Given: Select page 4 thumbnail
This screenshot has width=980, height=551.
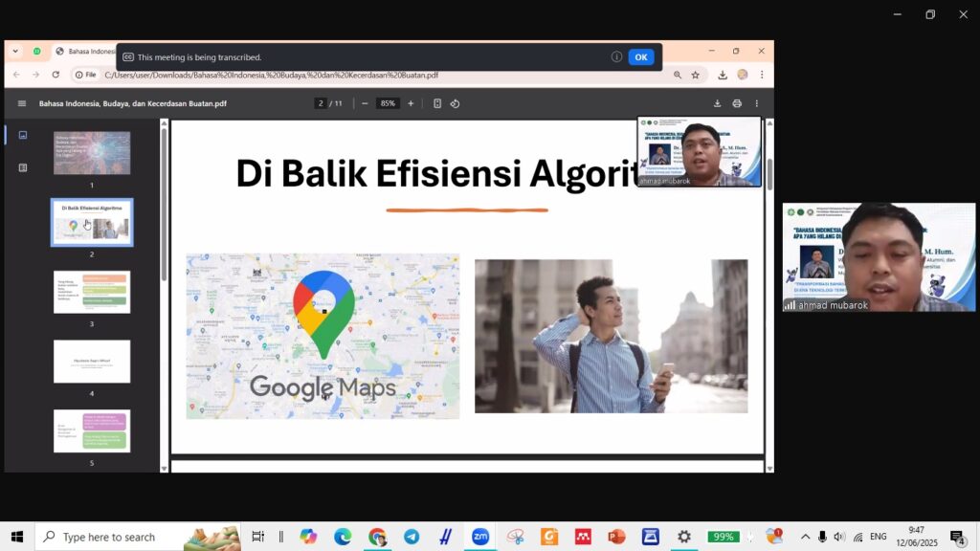Looking at the screenshot, I should (92, 362).
